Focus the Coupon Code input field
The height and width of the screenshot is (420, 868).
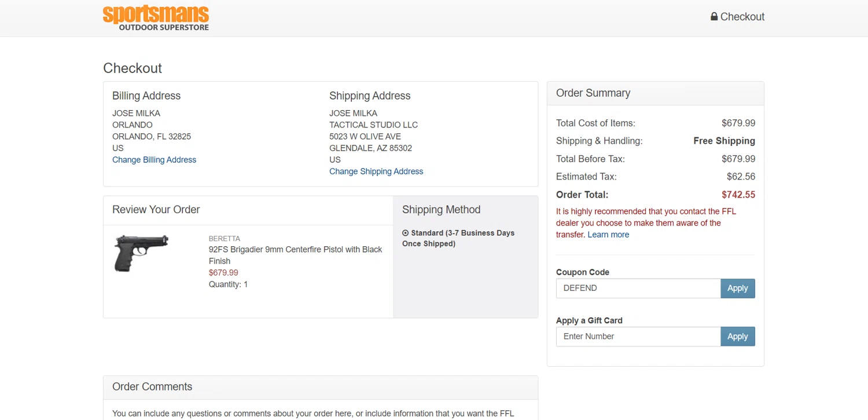point(638,288)
